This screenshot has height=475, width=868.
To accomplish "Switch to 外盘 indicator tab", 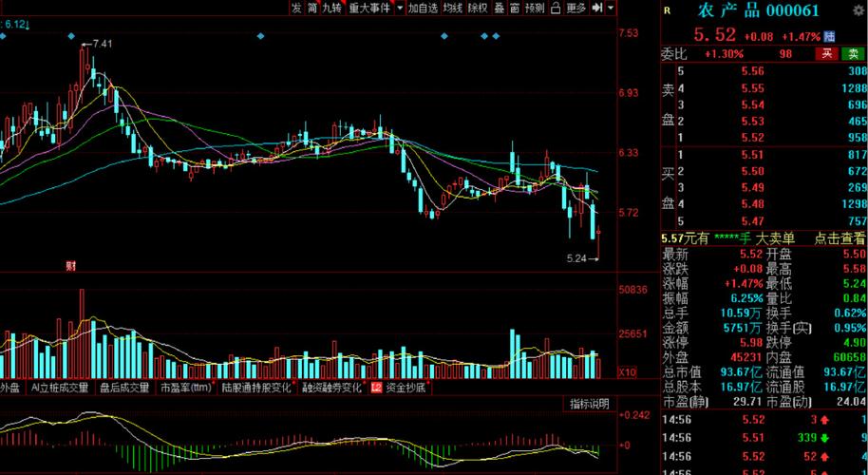I will [x=9, y=388].
